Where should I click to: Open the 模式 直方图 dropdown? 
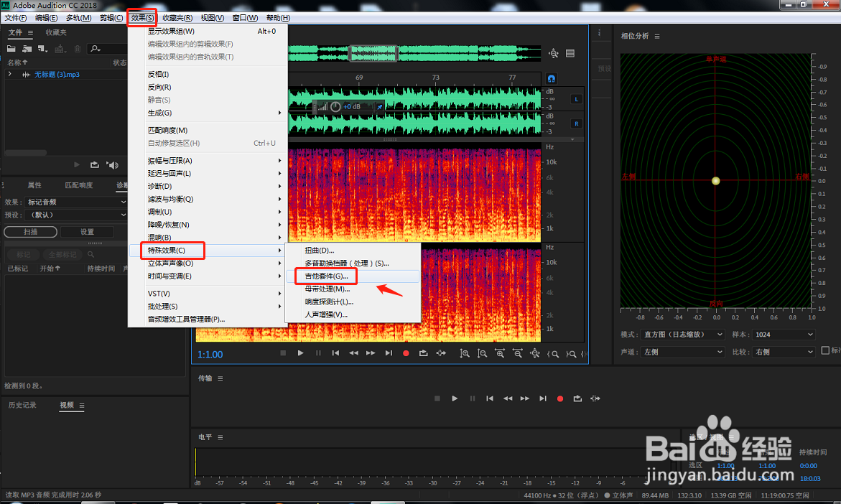(683, 335)
